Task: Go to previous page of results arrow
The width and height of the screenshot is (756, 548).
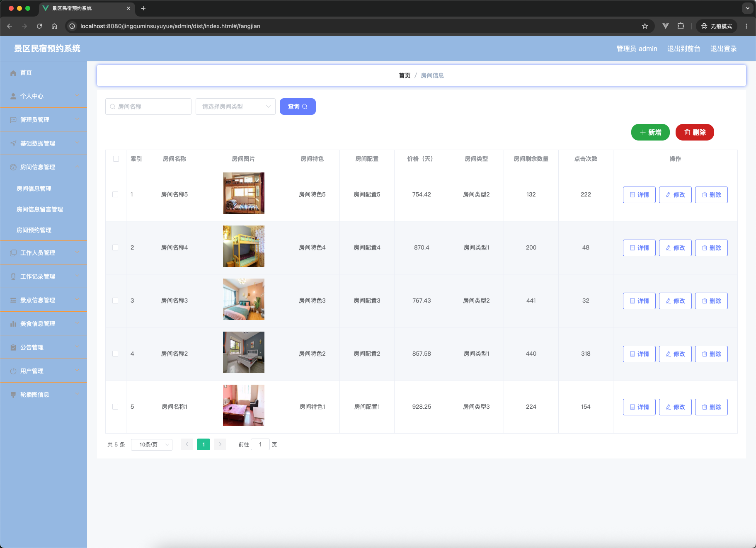Action: pyautogui.click(x=187, y=444)
